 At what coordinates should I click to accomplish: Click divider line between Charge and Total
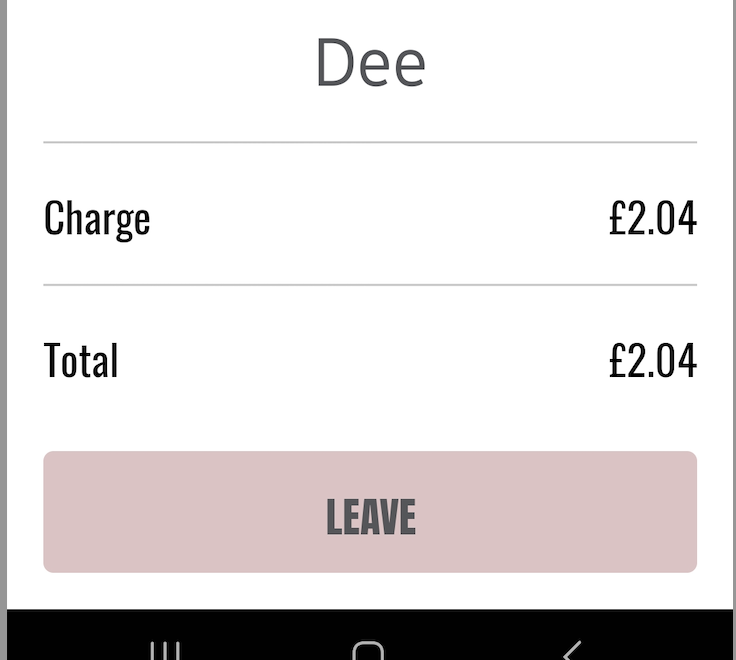[x=370, y=284]
